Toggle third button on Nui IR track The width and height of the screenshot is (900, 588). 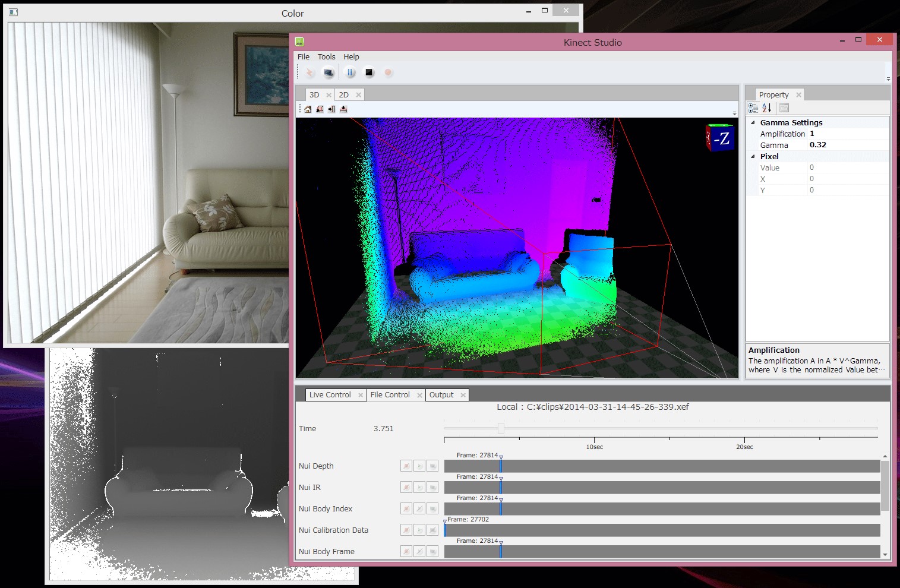tap(432, 488)
